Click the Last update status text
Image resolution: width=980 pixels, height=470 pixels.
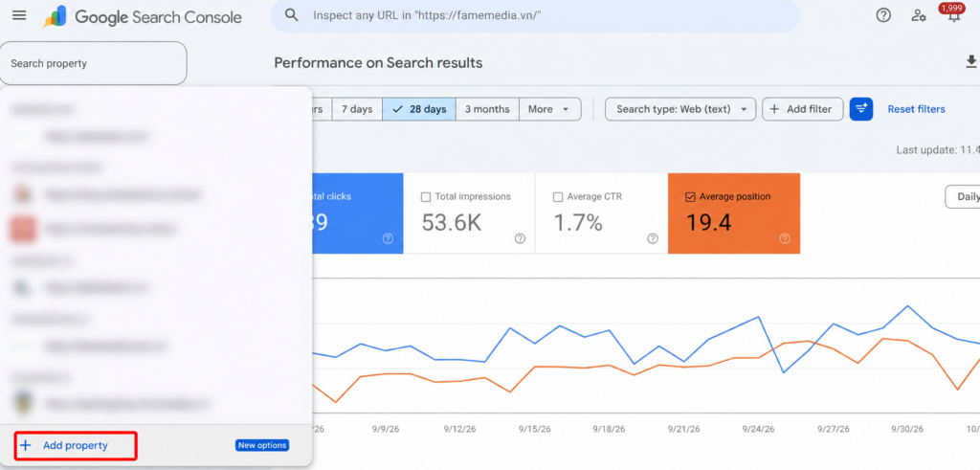938,150
